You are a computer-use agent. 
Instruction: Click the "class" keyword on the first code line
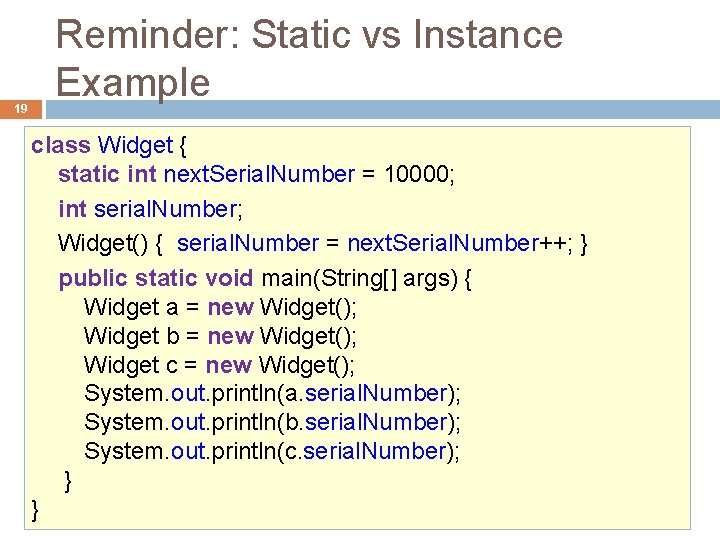(x=60, y=146)
